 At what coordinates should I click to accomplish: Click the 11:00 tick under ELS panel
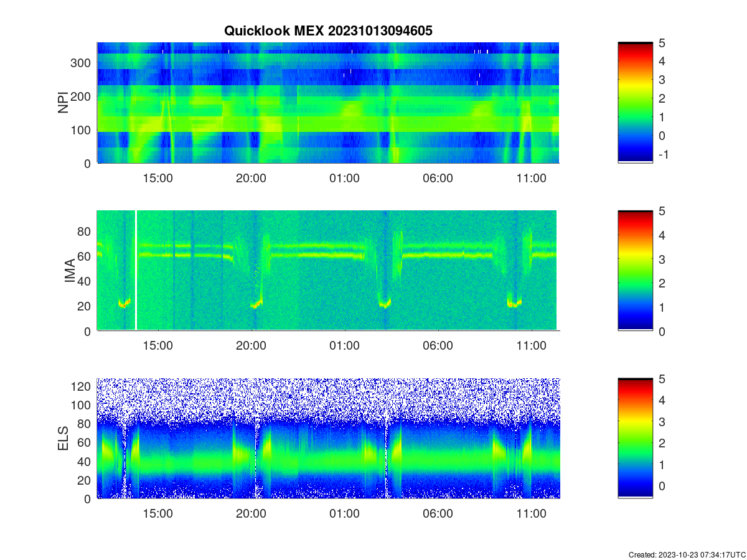tap(532, 513)
